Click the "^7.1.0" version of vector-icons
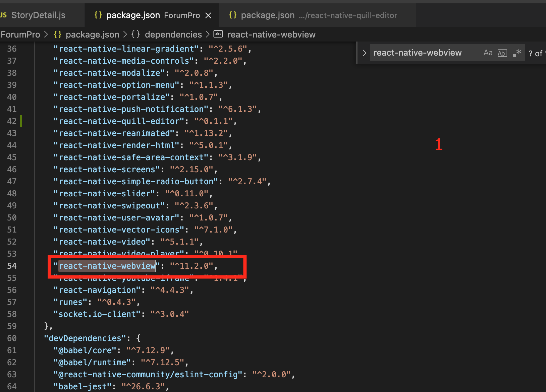546x392 pixels. tap(214, 230)
